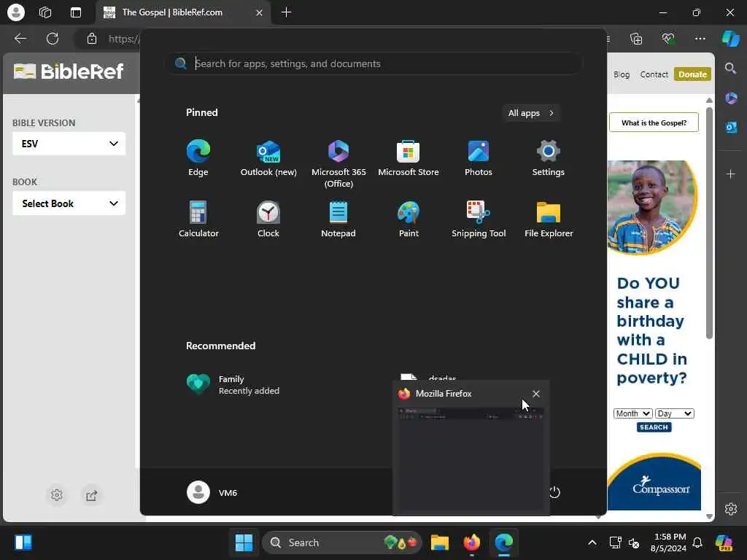Refresh the page in Edge

53,39
